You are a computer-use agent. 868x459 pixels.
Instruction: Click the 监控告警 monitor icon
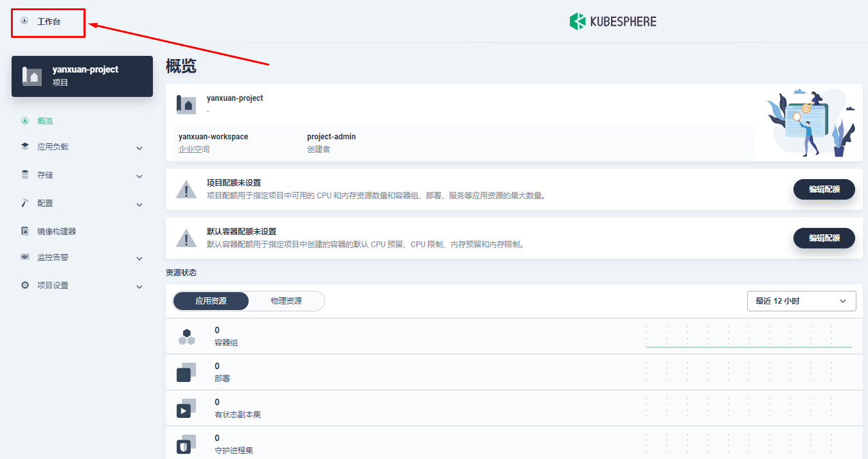click(25, 257)
